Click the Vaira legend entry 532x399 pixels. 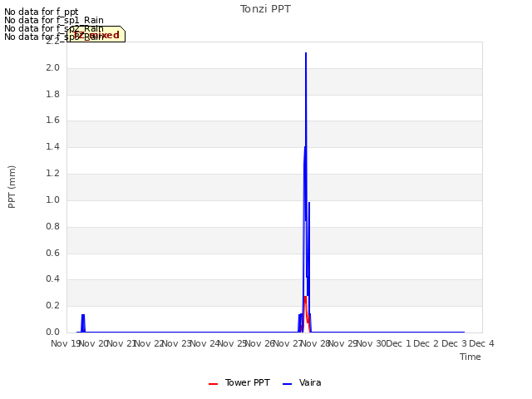(x=302, y=382)
